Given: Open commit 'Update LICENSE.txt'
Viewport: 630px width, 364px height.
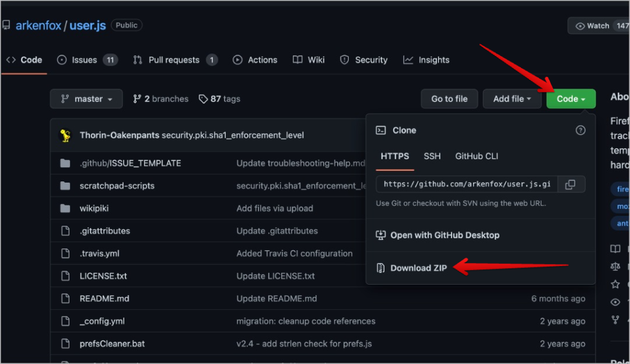Looking at the screenshot, I should [276, 276].
